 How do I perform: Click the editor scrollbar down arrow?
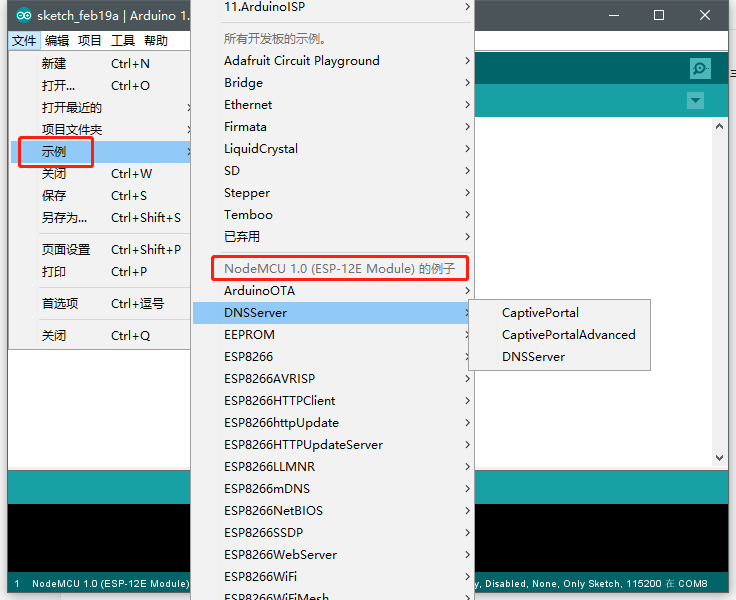click(719, 458)
